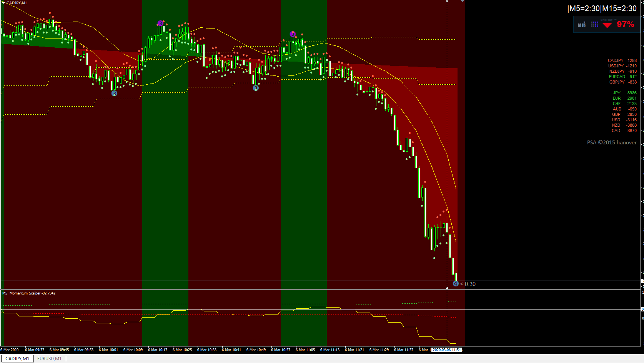
Task: Click the NZD -3888 currency strength row
Action: pos(624,125)
